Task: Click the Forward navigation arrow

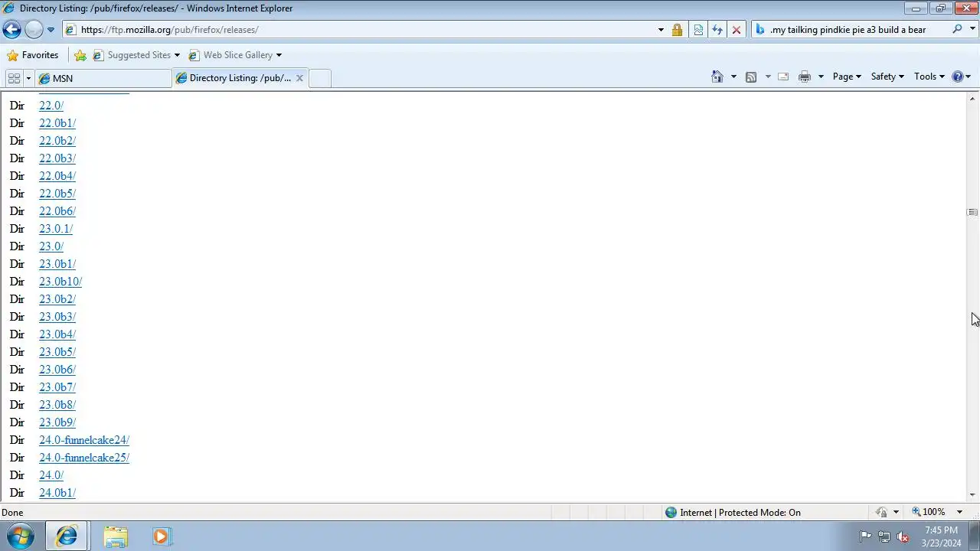Action: point(34,30)
